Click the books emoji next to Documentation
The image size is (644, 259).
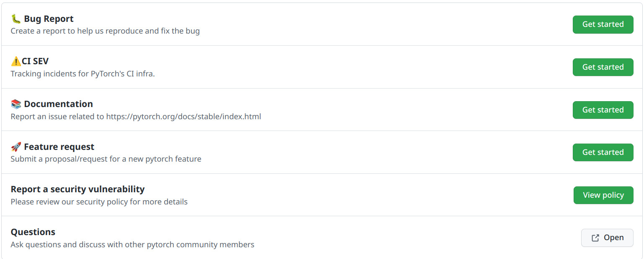(16, 104)
